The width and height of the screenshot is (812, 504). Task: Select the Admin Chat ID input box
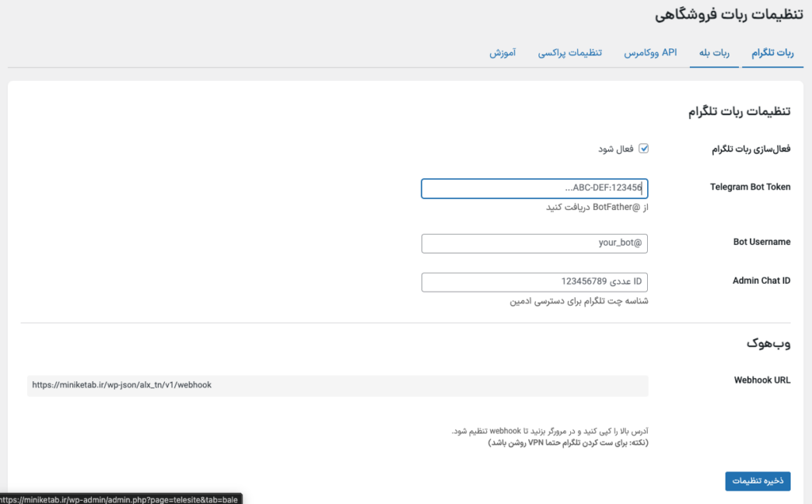click(534, 282)
